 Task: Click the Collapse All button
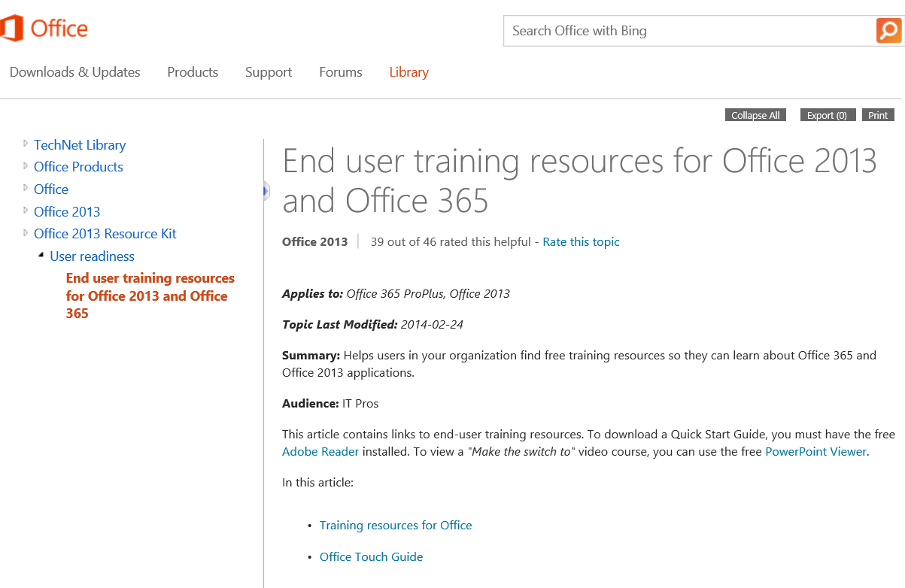[755, 115]
